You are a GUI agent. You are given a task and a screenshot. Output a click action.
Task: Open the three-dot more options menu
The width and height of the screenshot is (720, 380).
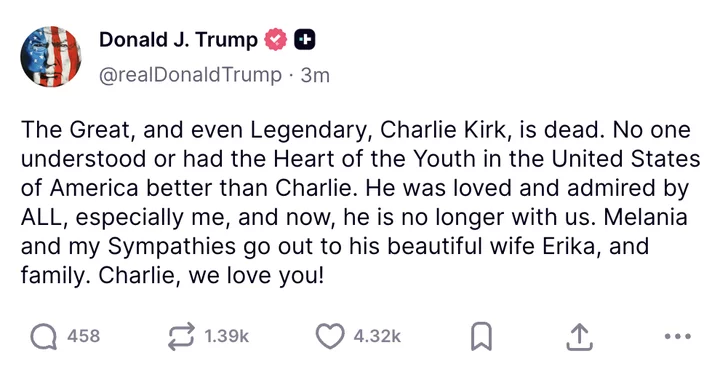678,336
